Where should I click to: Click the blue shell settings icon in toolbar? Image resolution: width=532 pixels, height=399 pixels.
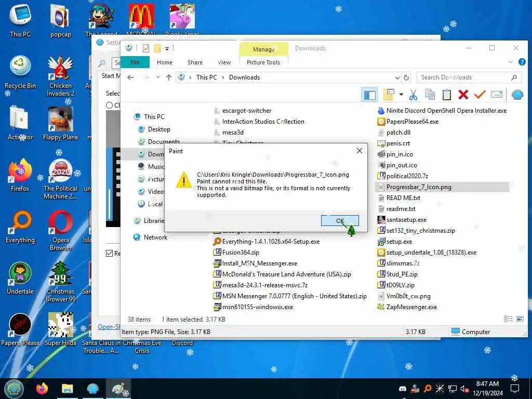click(517, 95)
